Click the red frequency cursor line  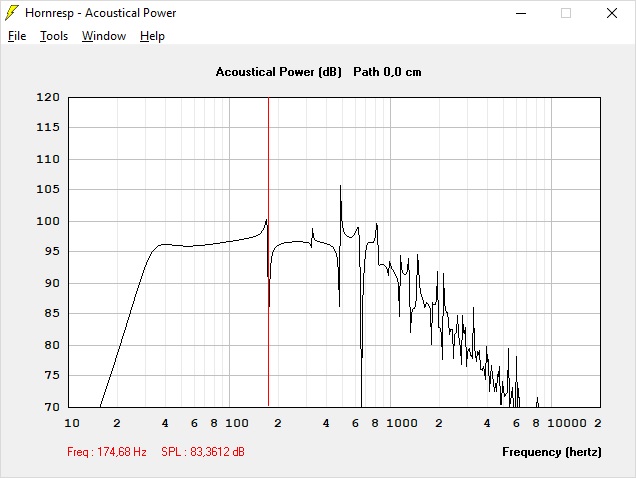coord(268,252)
